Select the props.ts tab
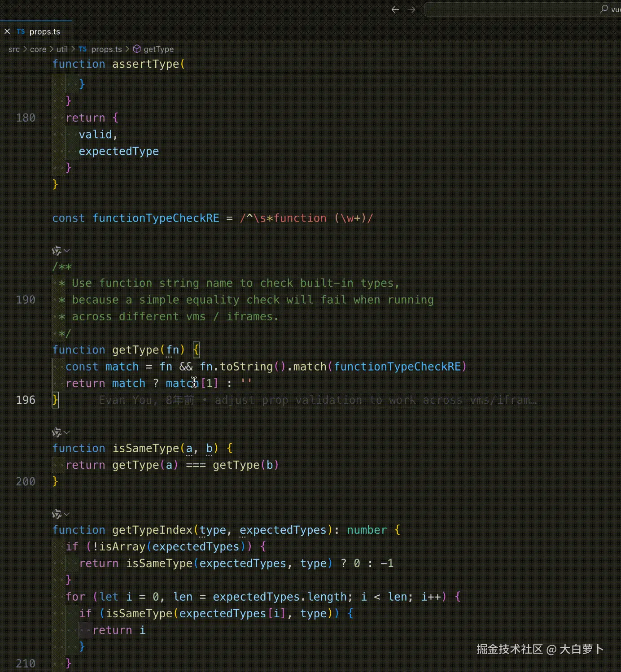This screenshot has width=621, height=672. (36, 31)
